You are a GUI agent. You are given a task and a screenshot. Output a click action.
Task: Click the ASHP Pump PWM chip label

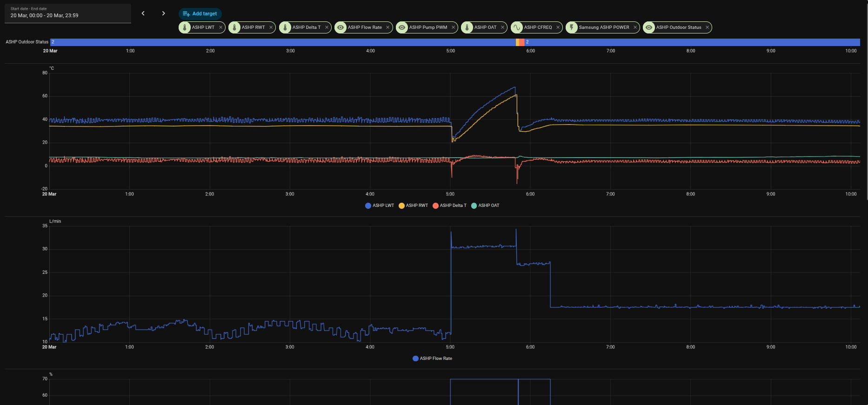point(428,27)
